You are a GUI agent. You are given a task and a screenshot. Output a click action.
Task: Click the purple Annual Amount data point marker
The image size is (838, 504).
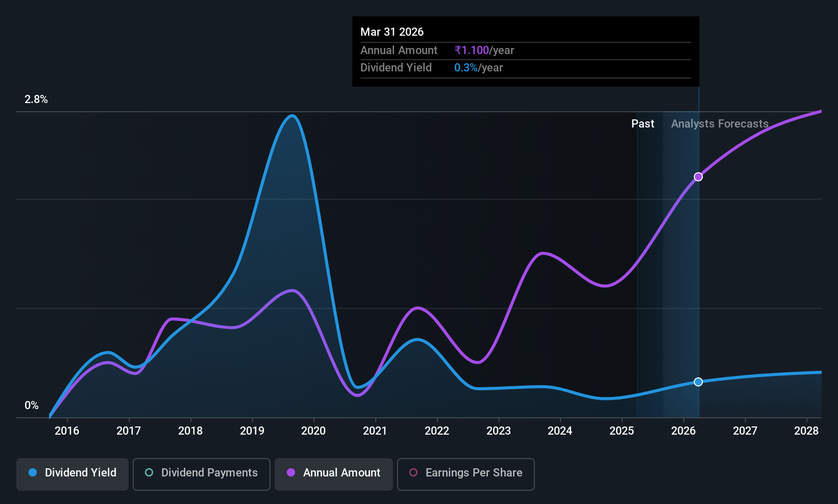point(698,177)
